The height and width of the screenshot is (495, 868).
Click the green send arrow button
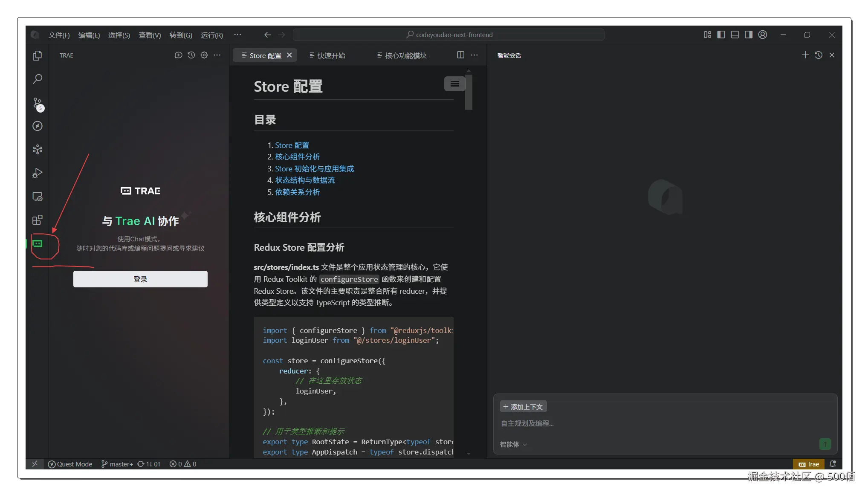(825, 444)
